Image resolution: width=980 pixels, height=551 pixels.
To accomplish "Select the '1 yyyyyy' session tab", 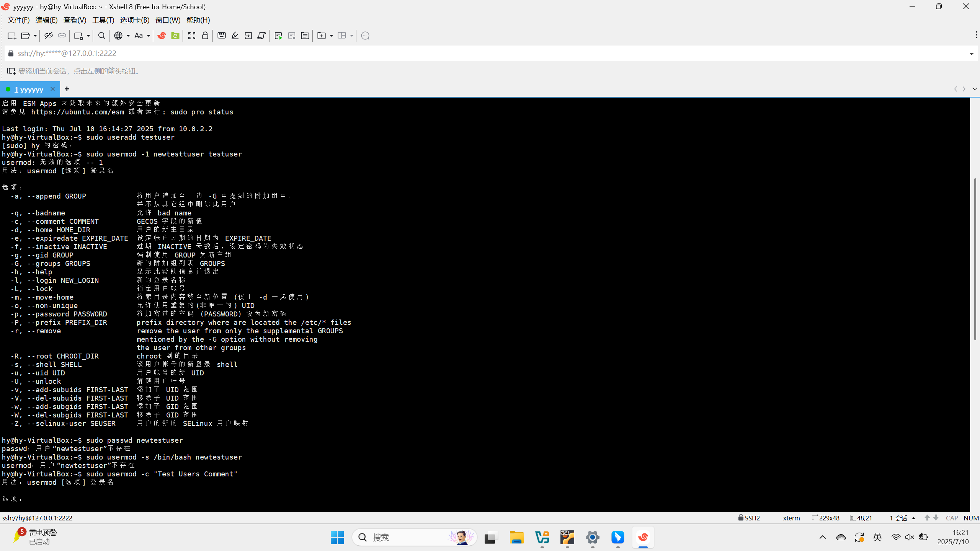I will pos(29,89).
